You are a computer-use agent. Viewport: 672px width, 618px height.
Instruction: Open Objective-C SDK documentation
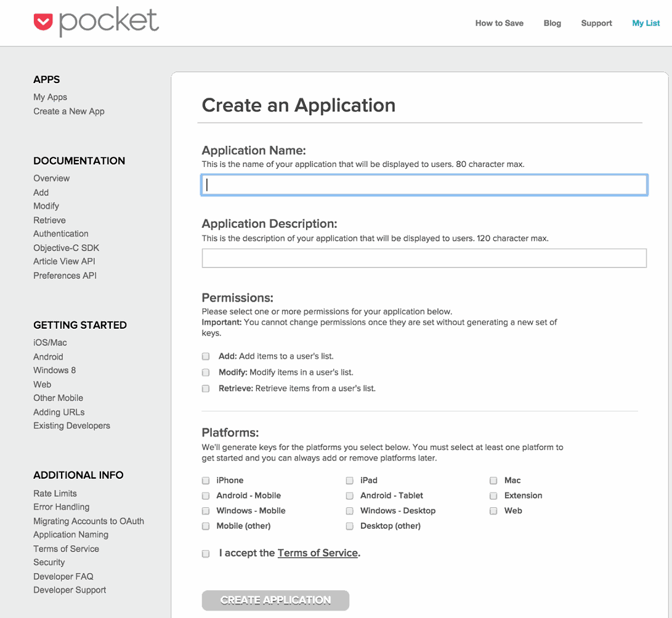pos(66,248)
